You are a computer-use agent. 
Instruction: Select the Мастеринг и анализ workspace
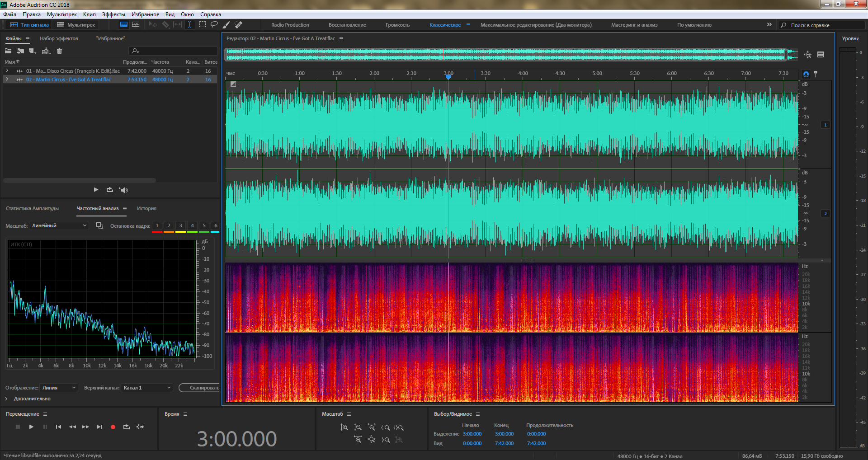click(x=634, y=25)
